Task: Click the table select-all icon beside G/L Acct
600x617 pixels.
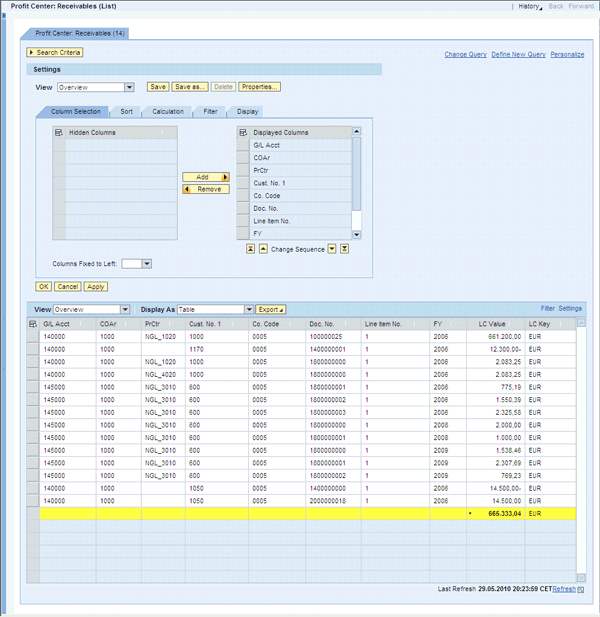Action: point(33,324)
